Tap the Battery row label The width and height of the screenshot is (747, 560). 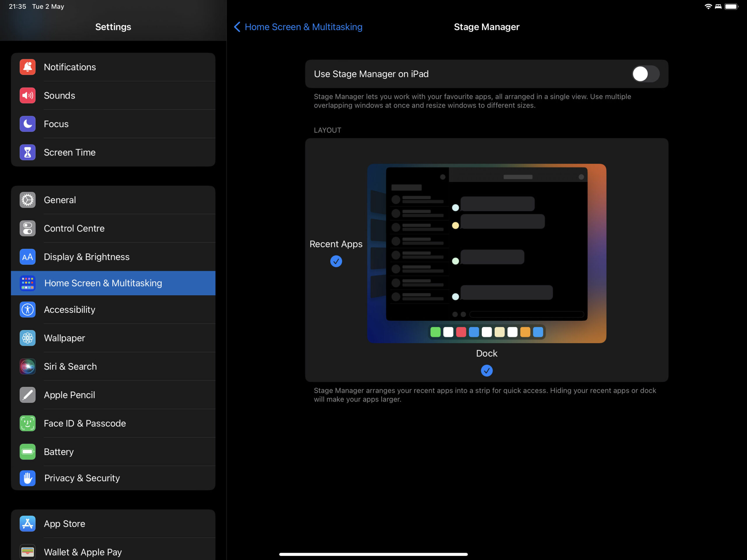tap(59, 451)
